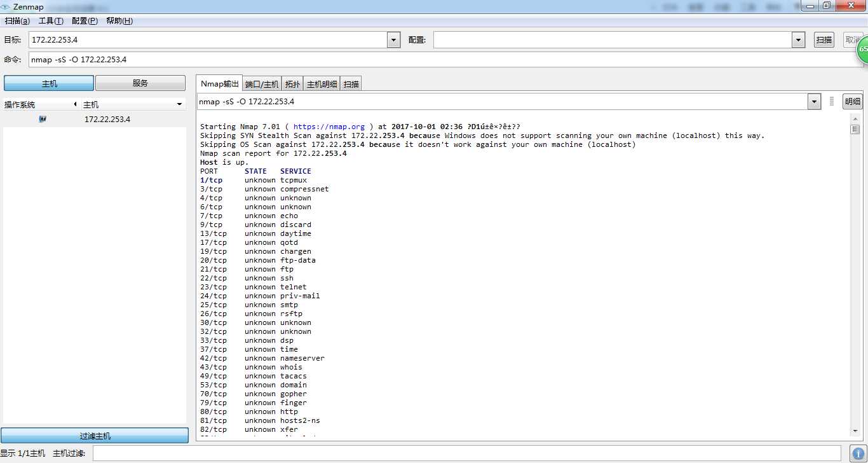Viewport: 868px width, 463px height.
Task: Click the 主机 column sort arrow
Action: [x=179, y=104]
